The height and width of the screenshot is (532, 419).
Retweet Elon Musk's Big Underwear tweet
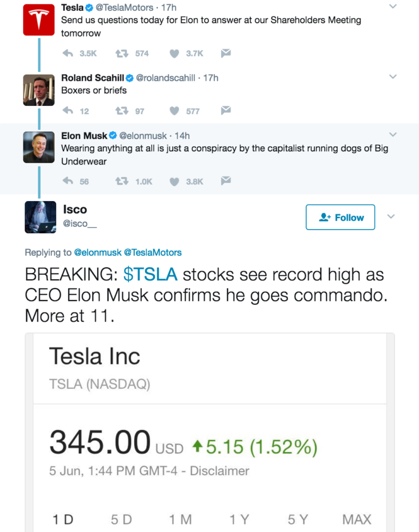tap(121, 181)
